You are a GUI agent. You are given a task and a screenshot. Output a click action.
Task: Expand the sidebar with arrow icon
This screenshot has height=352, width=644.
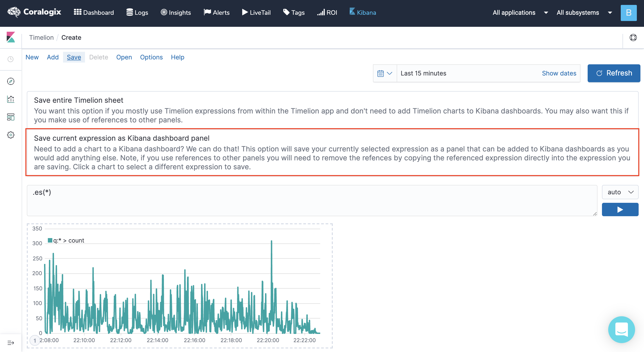11,343
